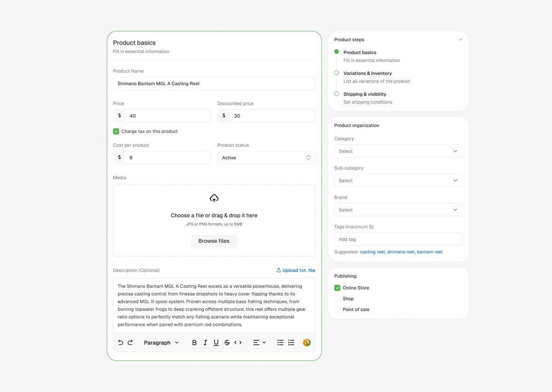Image resolution: width=552 pixels, height=392 pixels.
Task: Click the cloud upload icon in Media
Action: point(214,198)
